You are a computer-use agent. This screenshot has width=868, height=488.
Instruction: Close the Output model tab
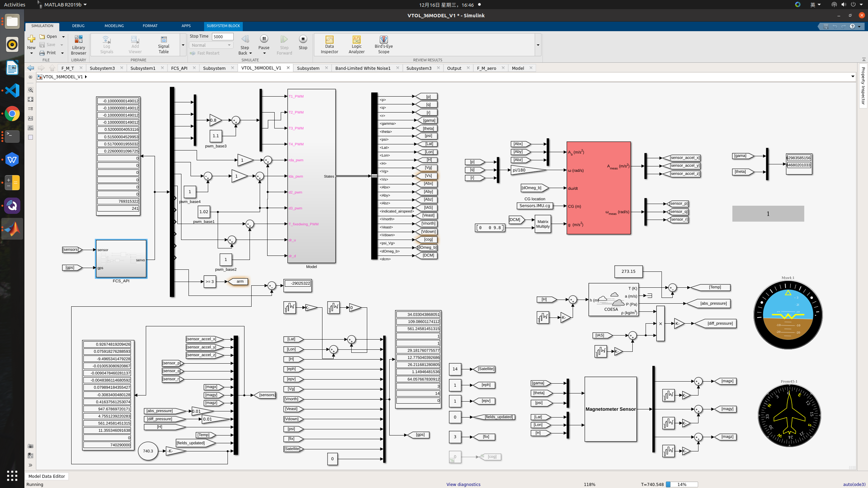point(468,68)
